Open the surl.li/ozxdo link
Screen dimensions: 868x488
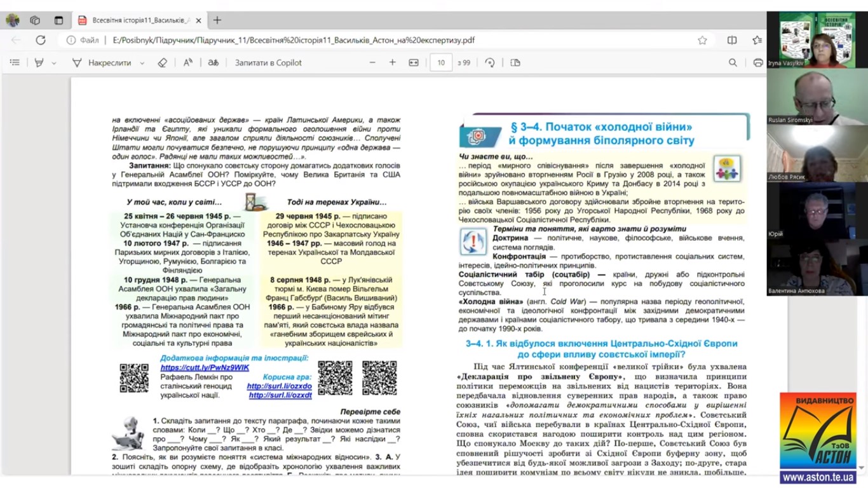[x=280, y=386]
